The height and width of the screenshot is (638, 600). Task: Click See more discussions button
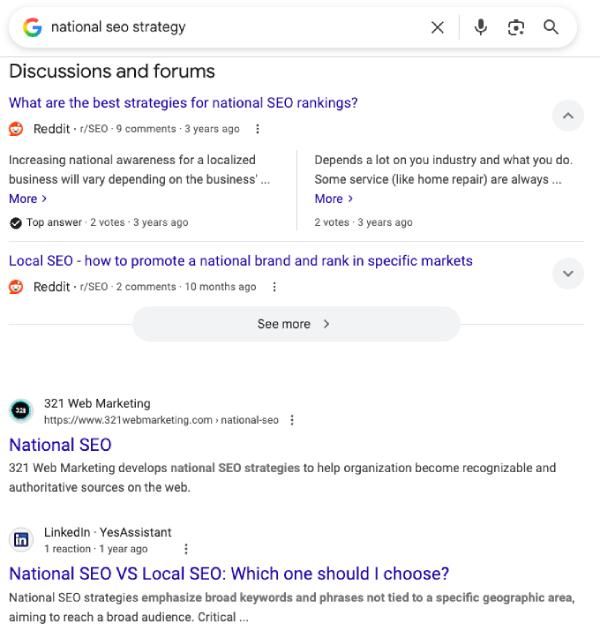296,324
